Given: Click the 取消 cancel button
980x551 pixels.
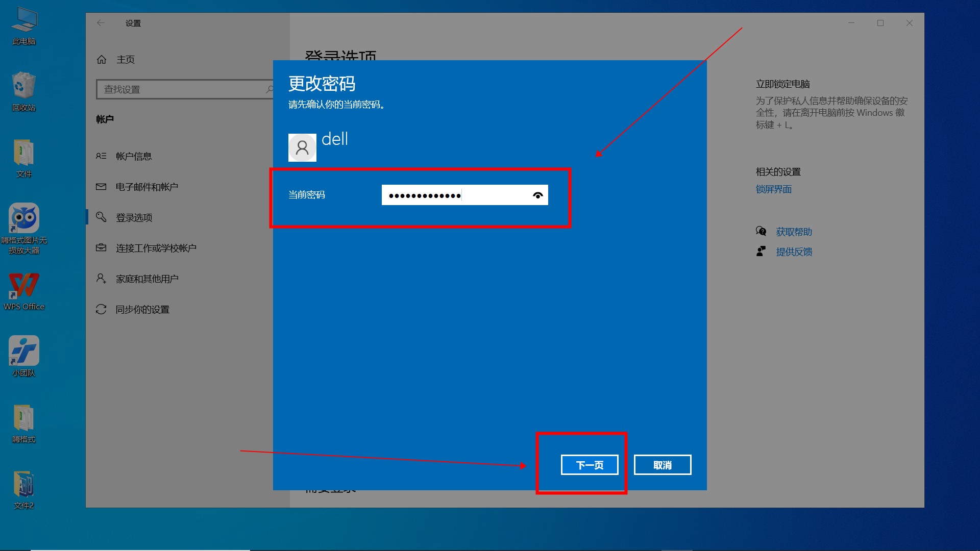Looking at the screenshot, I should [x=662, y=465].
